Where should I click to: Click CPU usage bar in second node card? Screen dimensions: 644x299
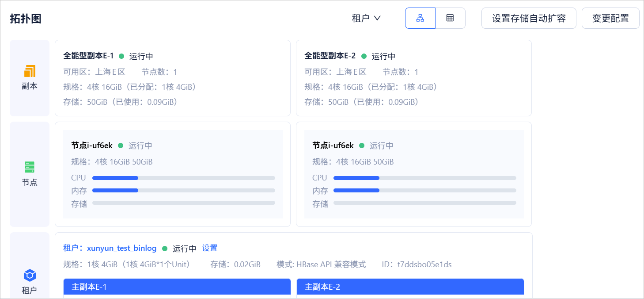pyautogui.click(x=425, y=178)
